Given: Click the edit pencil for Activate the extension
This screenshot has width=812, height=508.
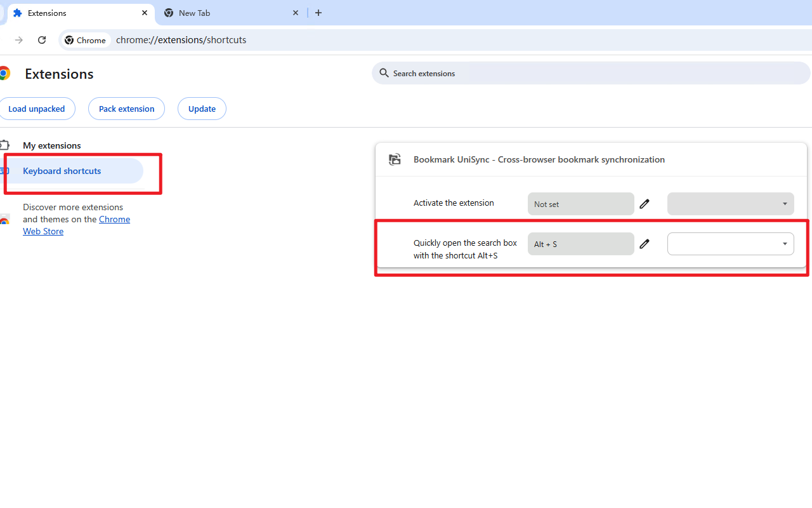Looking at the screenshot, I should coord(644,204).
